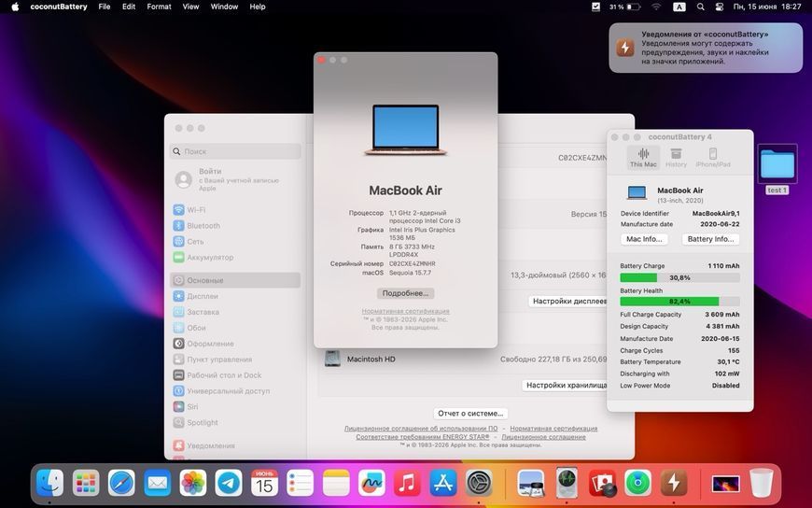Click the Battery Info... button
This screenshot has width=812, height=508.
(x=710, y=239)
